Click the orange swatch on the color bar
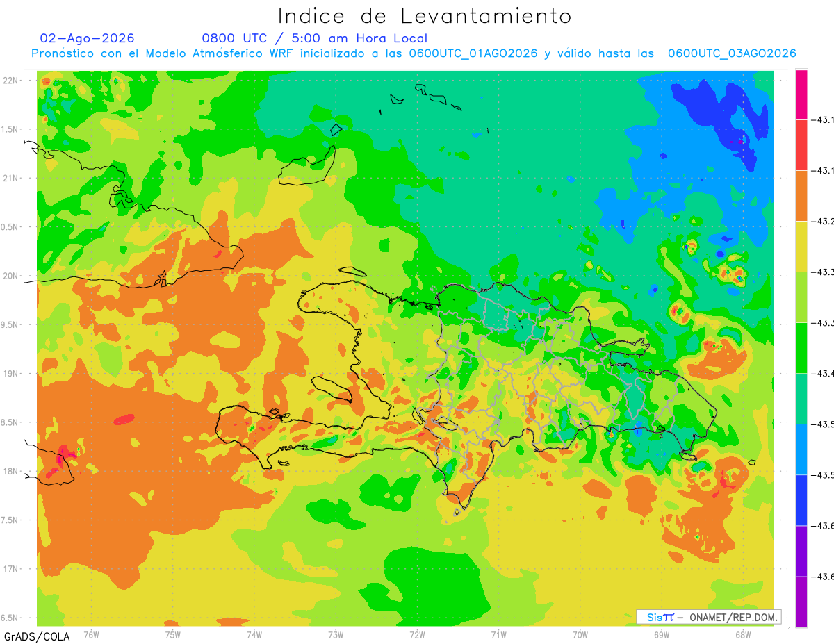 coord(801,196)
